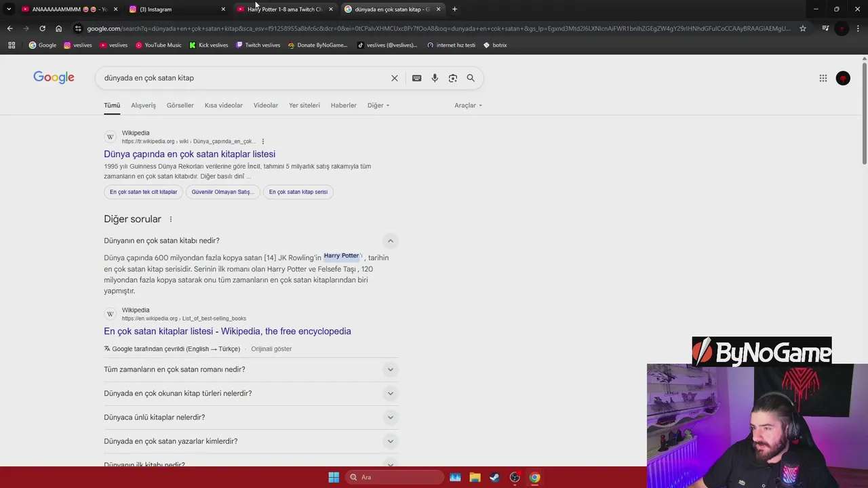Screen dimensions: 868x488
Task: Open the on-screen keyboard input tool
Action: click(416, 78)
